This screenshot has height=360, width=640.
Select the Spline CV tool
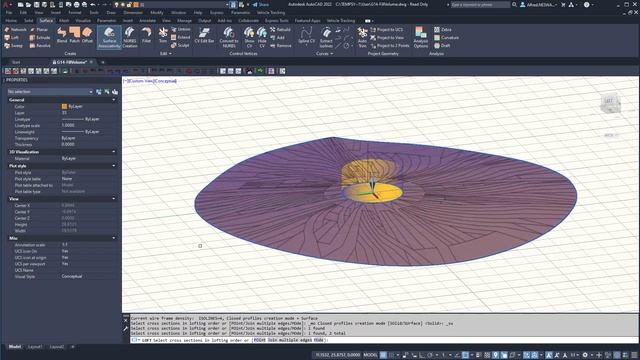tap(307, 36)
